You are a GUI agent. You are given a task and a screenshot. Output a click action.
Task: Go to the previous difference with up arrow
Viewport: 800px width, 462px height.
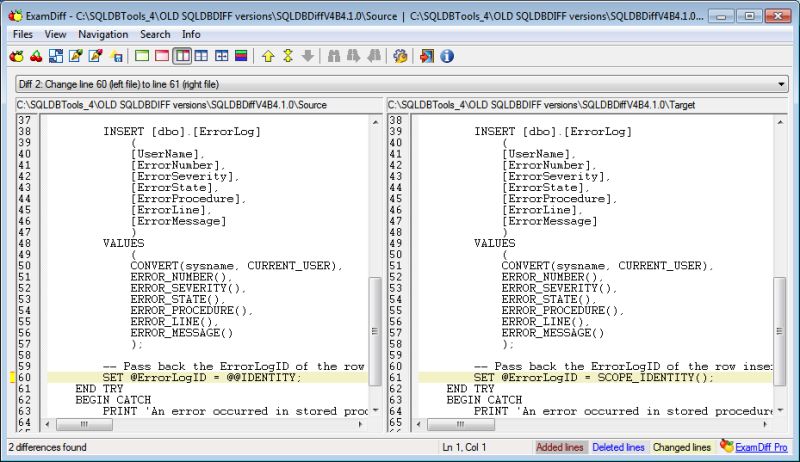[268, 56]
